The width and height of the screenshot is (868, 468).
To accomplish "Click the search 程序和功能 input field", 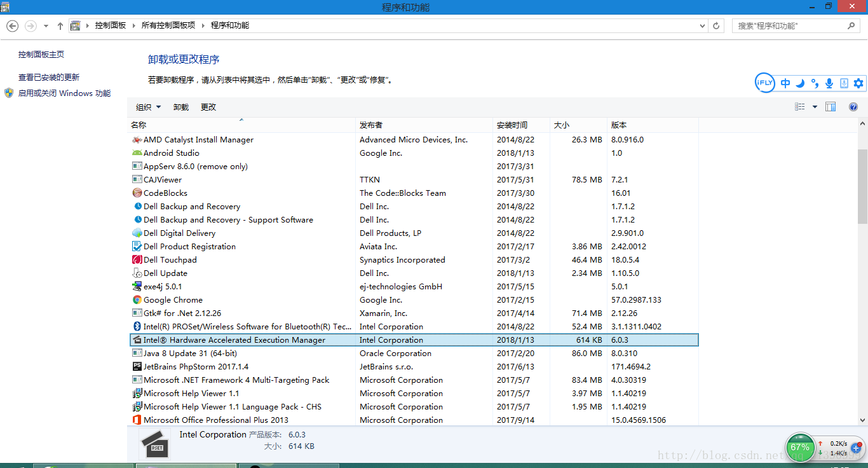I will (x=790, y=26).
